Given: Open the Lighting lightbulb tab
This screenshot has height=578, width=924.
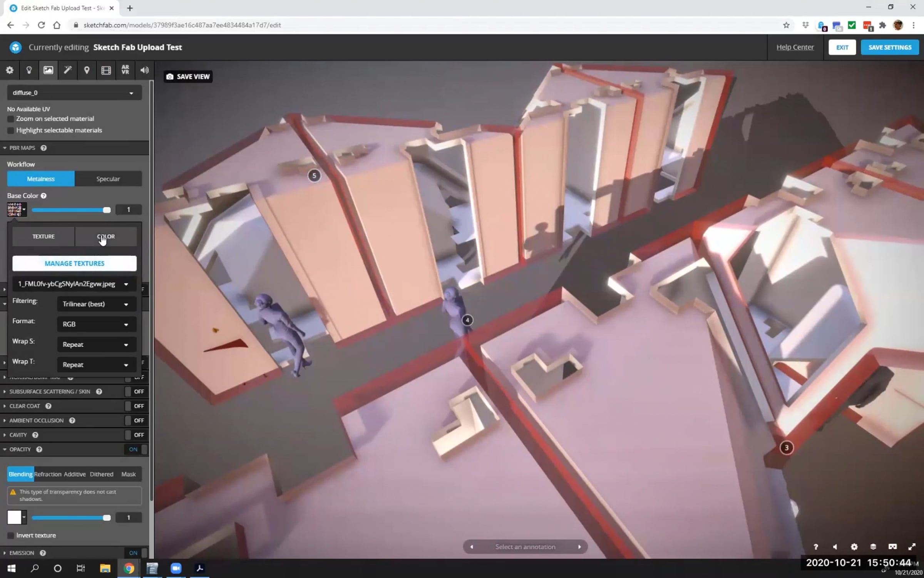Looking at the screenshot, I should [29, 70].
